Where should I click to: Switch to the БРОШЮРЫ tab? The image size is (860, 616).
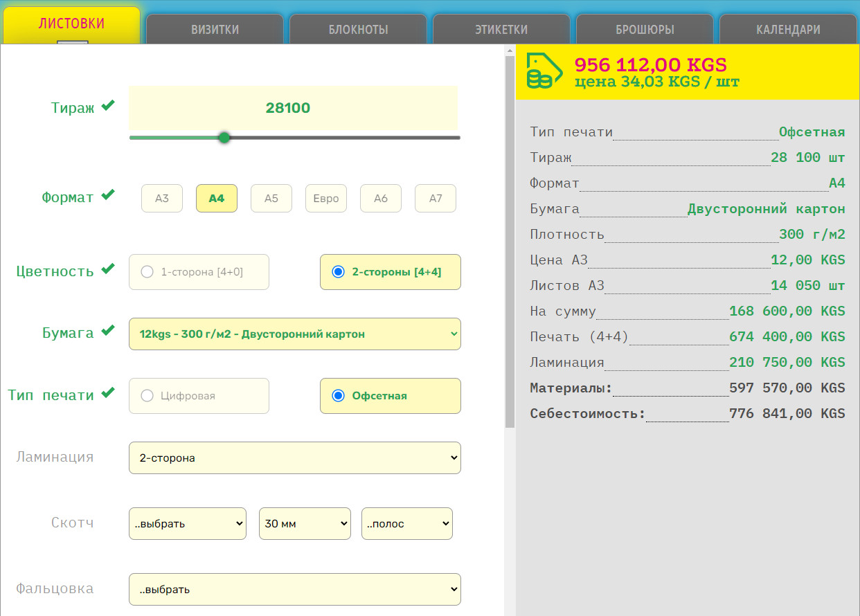[x=645, y=30]
